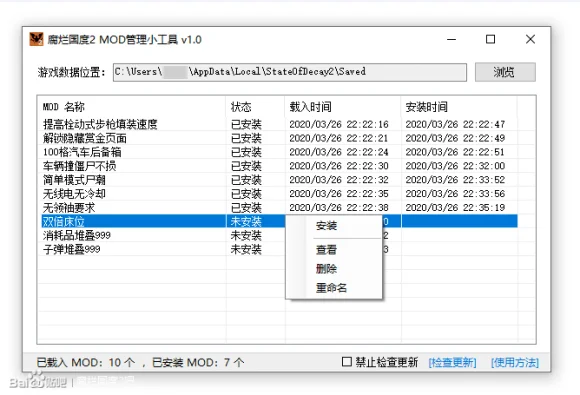580x395 pixels.
Task: Click the 已安装 MOD: 7 个 status text
Action: 198,362
